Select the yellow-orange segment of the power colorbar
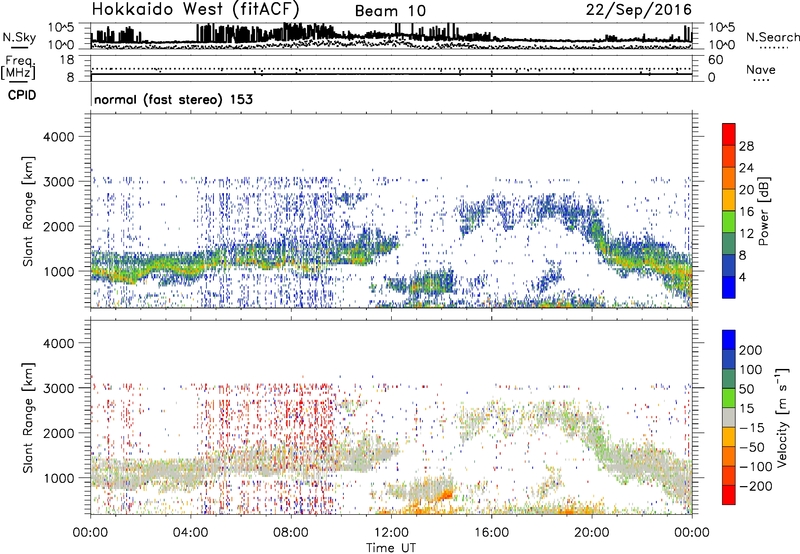 pos(729,200)
